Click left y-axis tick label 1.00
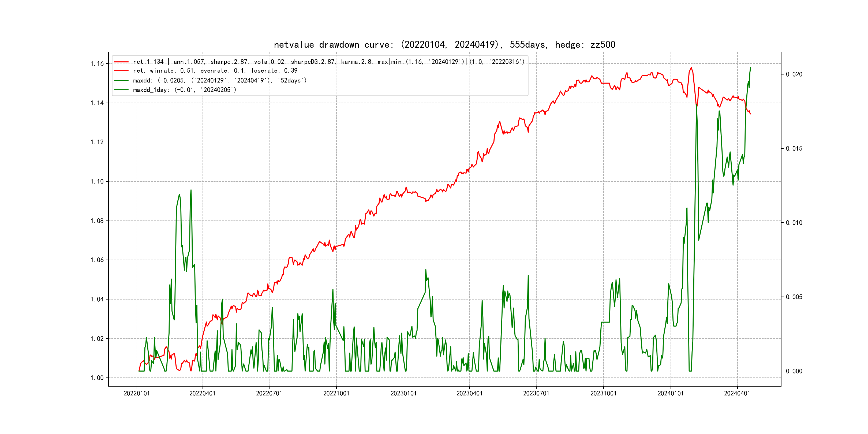 pos(97,378)
